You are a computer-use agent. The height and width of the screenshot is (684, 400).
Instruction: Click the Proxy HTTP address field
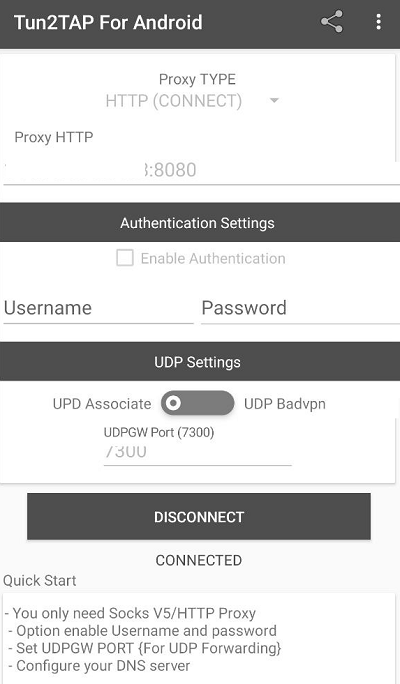[202, 170]
